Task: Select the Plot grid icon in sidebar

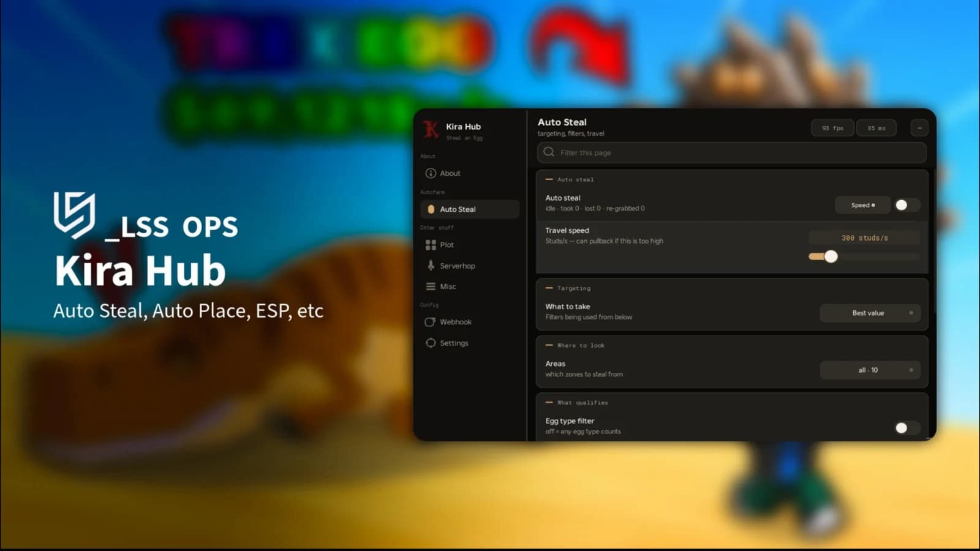Action: click(x=431, y=245)
